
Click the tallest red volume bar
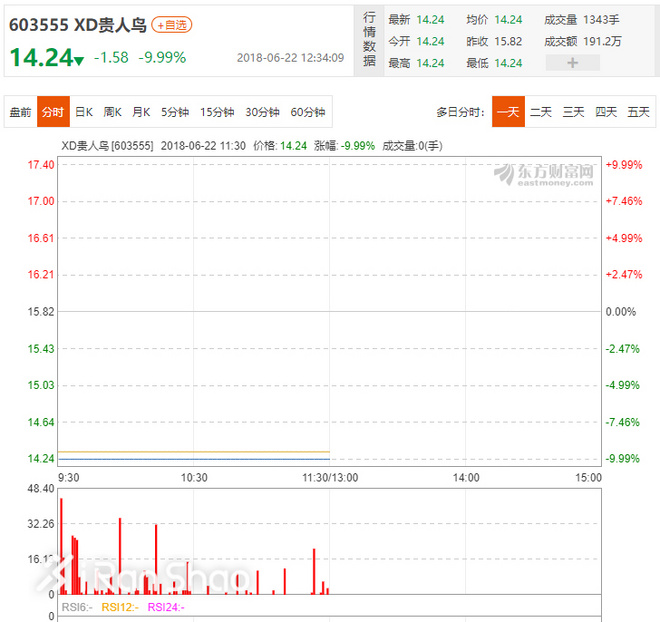tap(61, 545)
